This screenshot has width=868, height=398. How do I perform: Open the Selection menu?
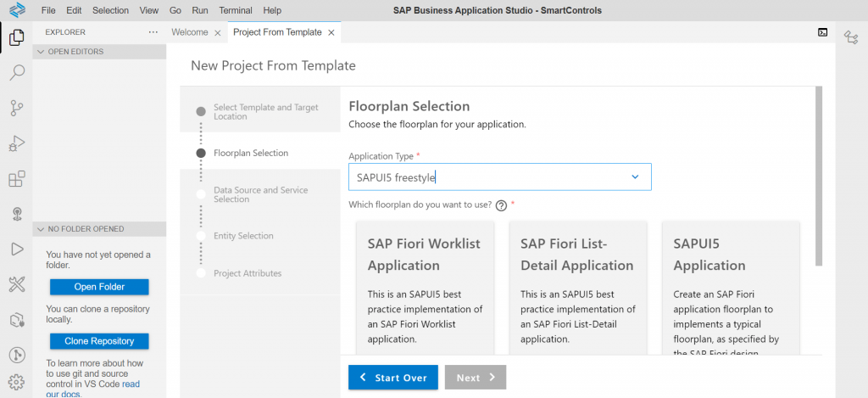pyautogui.click(x=111, y=10)
